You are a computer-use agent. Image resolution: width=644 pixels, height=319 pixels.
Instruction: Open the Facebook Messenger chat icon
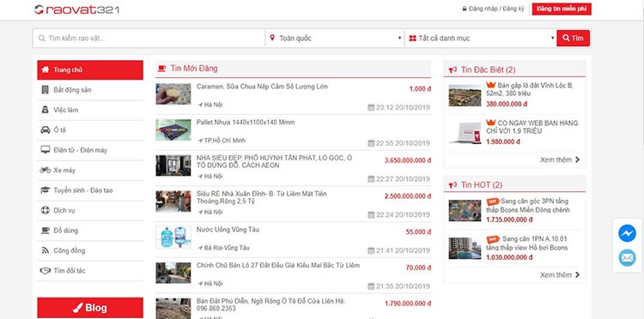[627, 233]
